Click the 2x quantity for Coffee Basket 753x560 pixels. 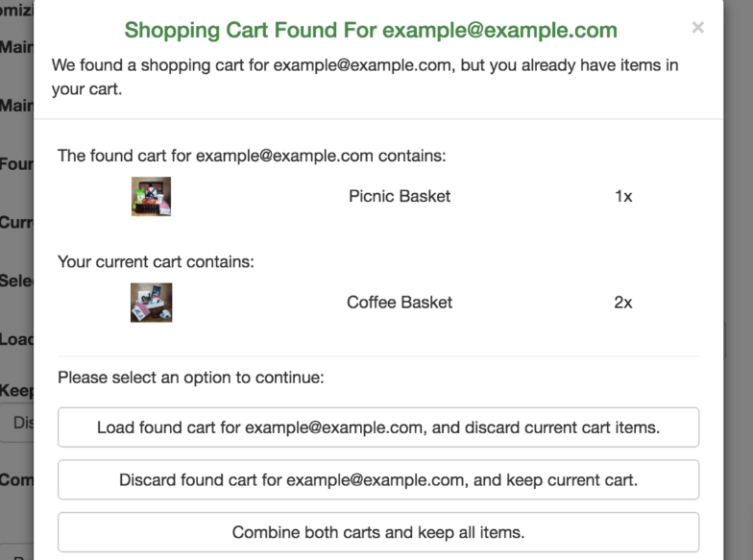click(x=623, y=303)
